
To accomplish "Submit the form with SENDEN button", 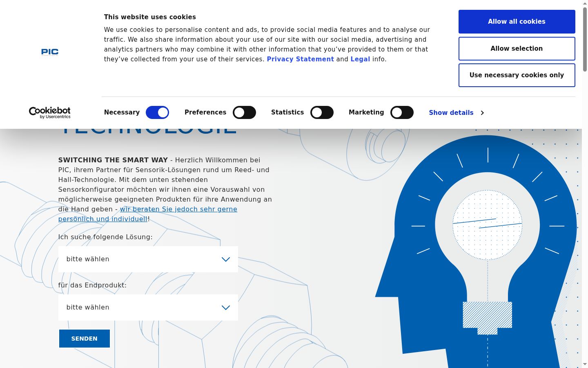I will point(85,339).
